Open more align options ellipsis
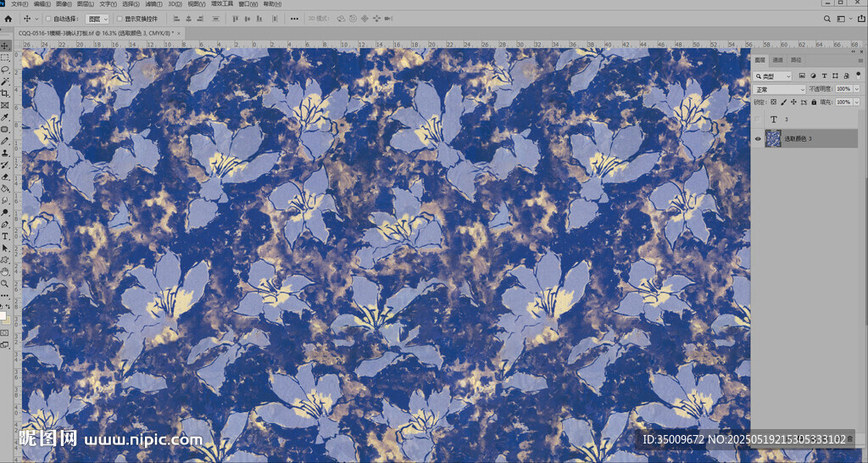The height and width of the screenshot is (463, 868). [294, 19]
